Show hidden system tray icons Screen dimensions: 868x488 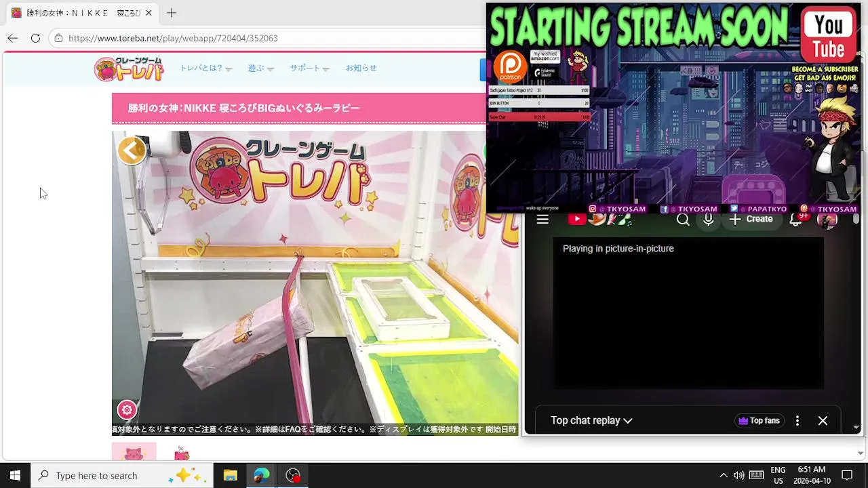pyautogui.click(x=723, y=475)
